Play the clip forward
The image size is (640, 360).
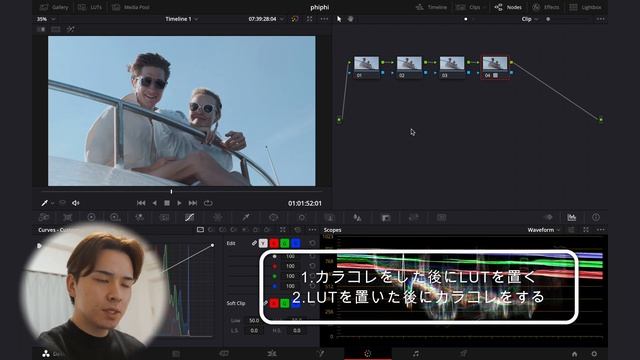(179, 203)
